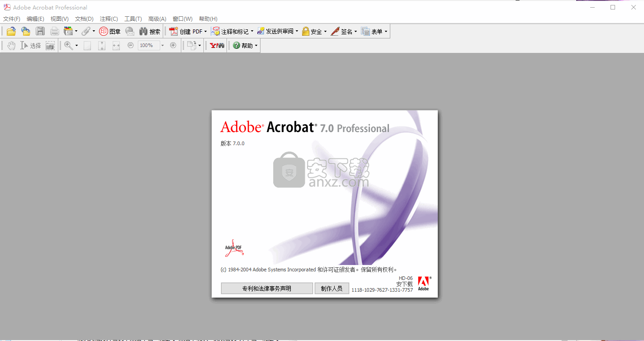This screenshot has width=644, height=341.
Task: Click the Zoom In plus button
Action: point(173,45)
